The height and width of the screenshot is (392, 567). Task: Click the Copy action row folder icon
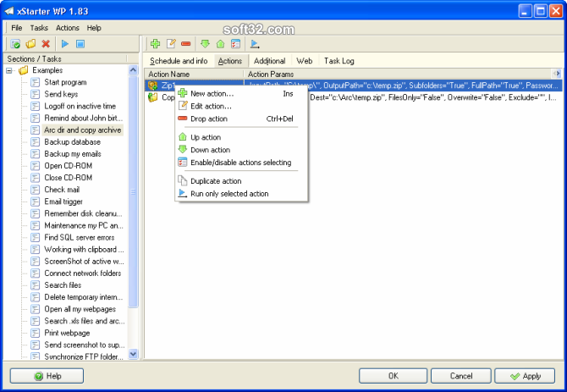pos(153,97)
